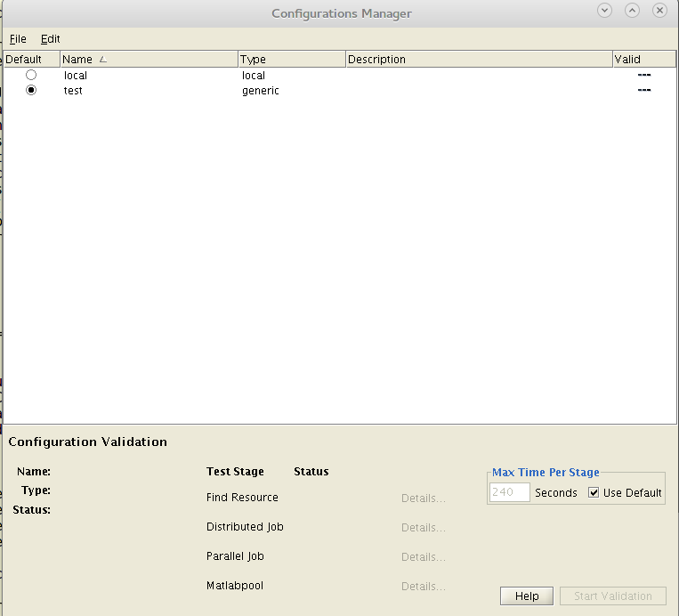This screenshot has height=616, width=679.
Task: Select the local configuration row name
Action: 76,76
